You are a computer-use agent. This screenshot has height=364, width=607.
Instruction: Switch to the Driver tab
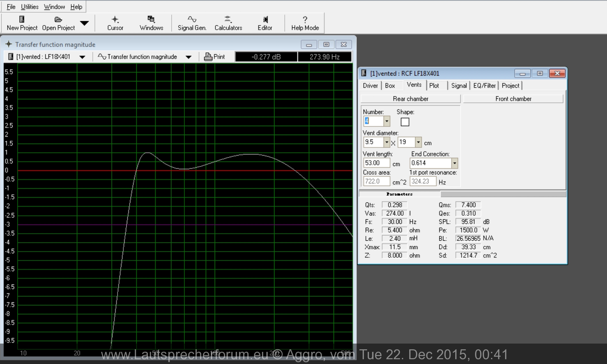point(370,86)
